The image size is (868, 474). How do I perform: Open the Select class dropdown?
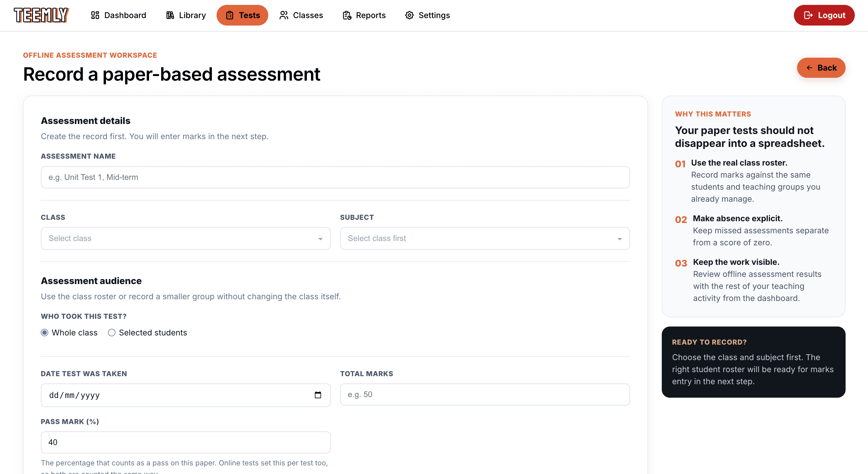186,238
